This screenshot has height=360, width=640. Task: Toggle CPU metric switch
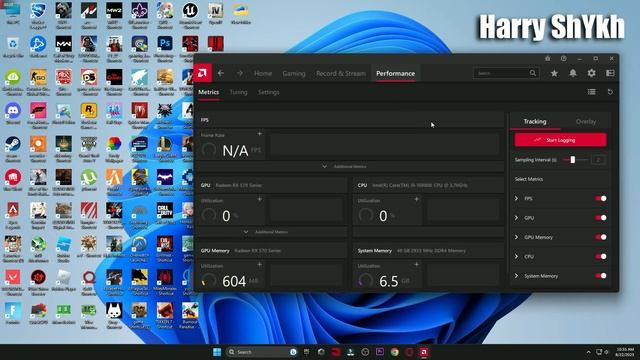pos(601,256)
